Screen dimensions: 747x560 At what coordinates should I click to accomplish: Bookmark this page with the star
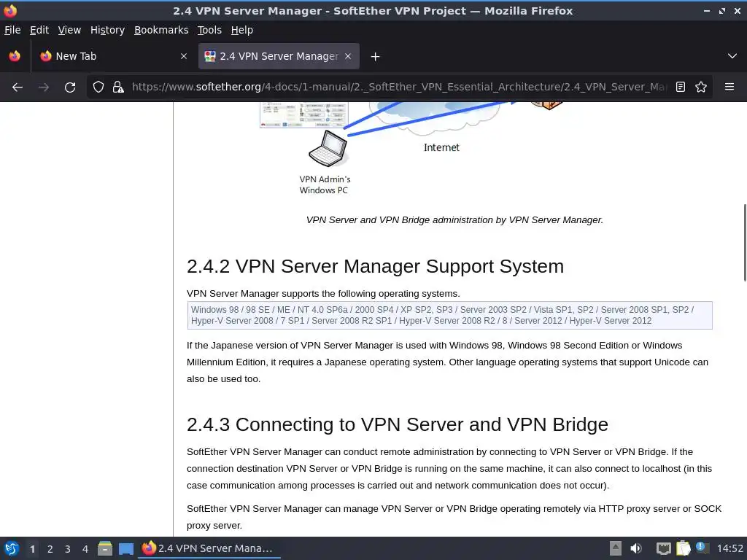pos(701,87)
